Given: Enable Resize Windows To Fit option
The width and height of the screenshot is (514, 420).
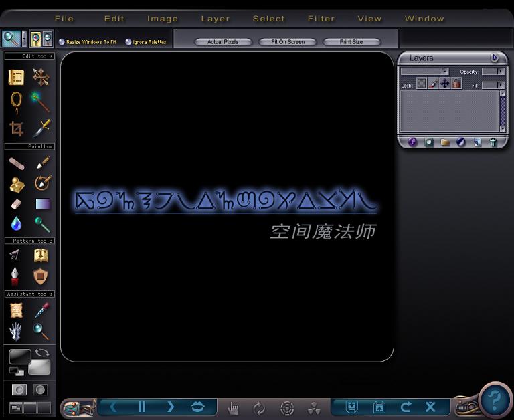Looking at the screenshot, I should (x=62, y=42).
